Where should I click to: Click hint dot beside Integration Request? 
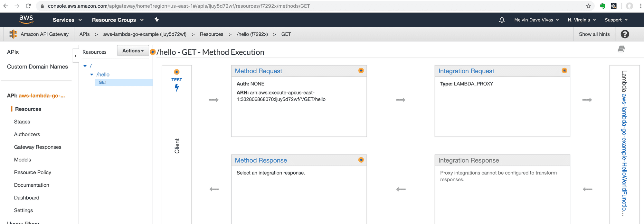pyautogui.click(x=564, y=70)
